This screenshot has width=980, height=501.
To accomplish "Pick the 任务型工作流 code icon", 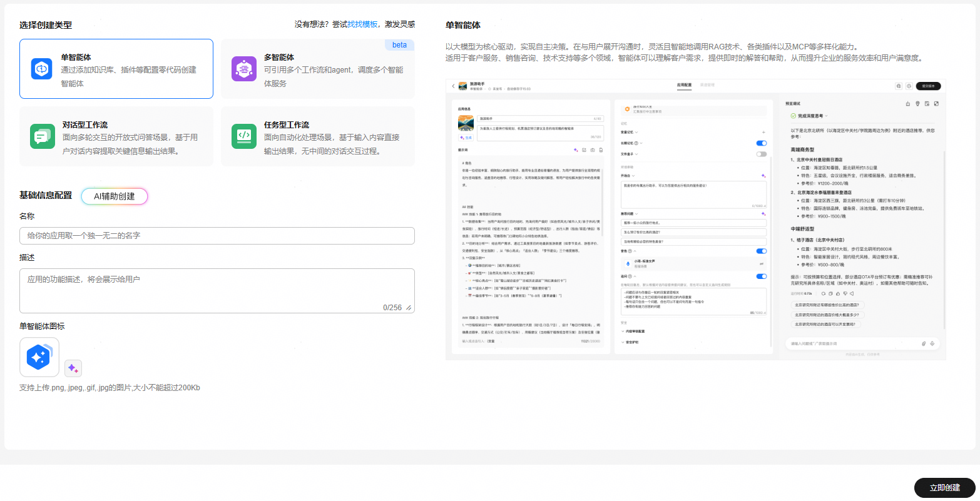I will point(243,136).
